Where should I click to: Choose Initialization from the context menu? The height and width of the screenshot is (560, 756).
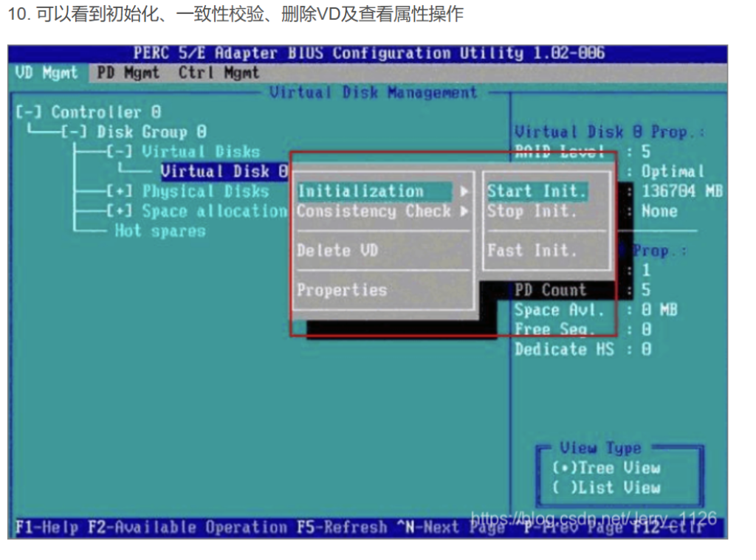(374, 191)
